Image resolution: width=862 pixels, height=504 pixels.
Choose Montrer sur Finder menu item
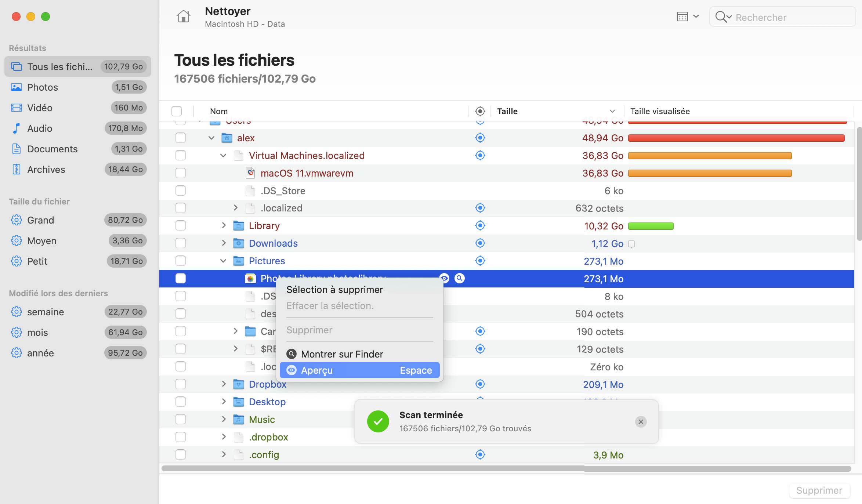click(342, 354)
